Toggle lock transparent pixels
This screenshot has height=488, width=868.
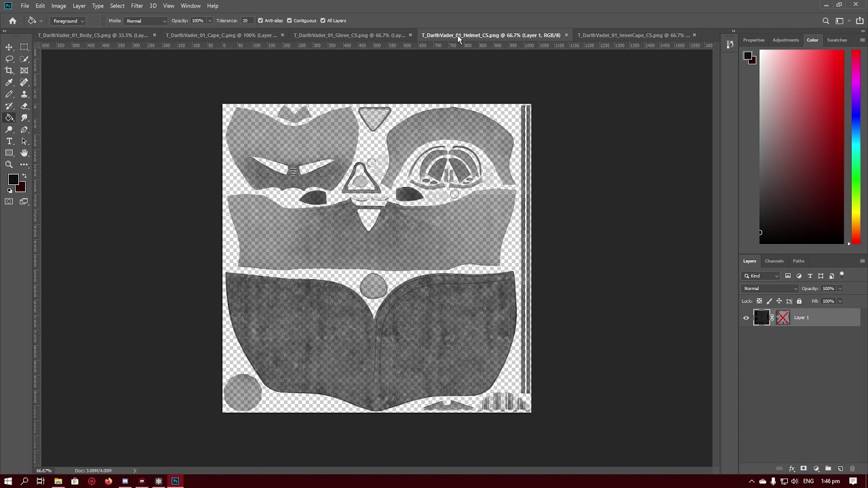click(x=759, y=301)
